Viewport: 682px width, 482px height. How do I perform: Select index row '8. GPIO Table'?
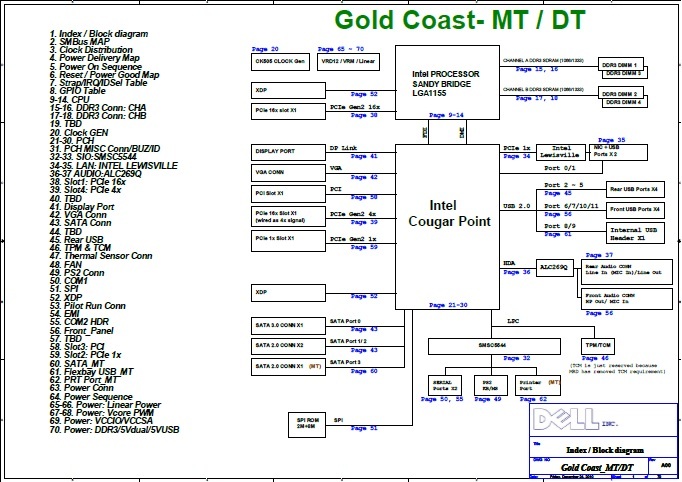click(x=77, y=91)
